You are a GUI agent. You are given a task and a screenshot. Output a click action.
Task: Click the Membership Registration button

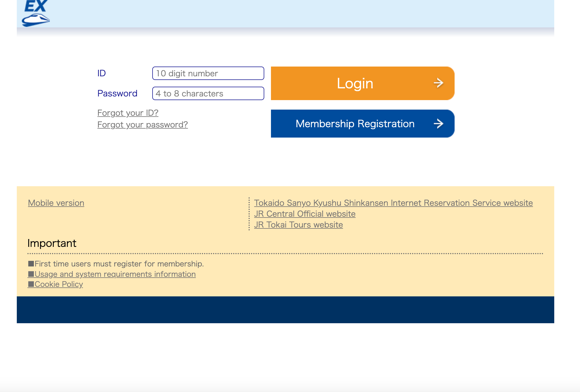(362, 124)
